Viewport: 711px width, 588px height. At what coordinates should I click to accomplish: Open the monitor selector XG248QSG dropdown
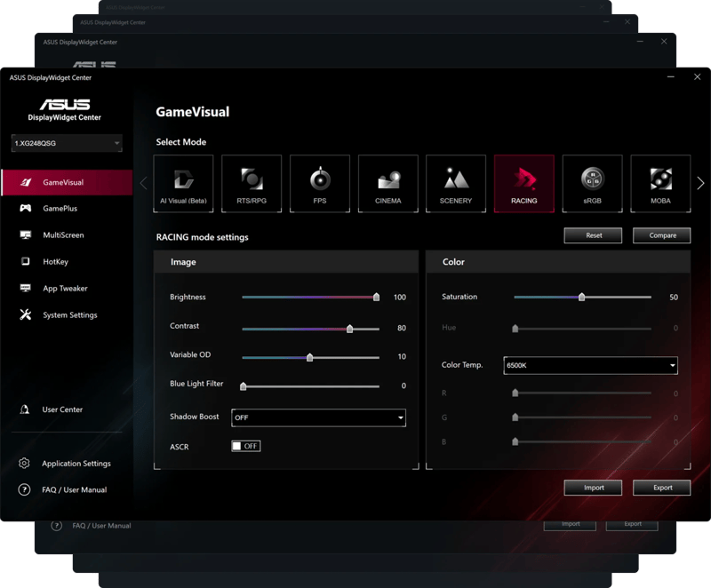[x=67, y=143]
